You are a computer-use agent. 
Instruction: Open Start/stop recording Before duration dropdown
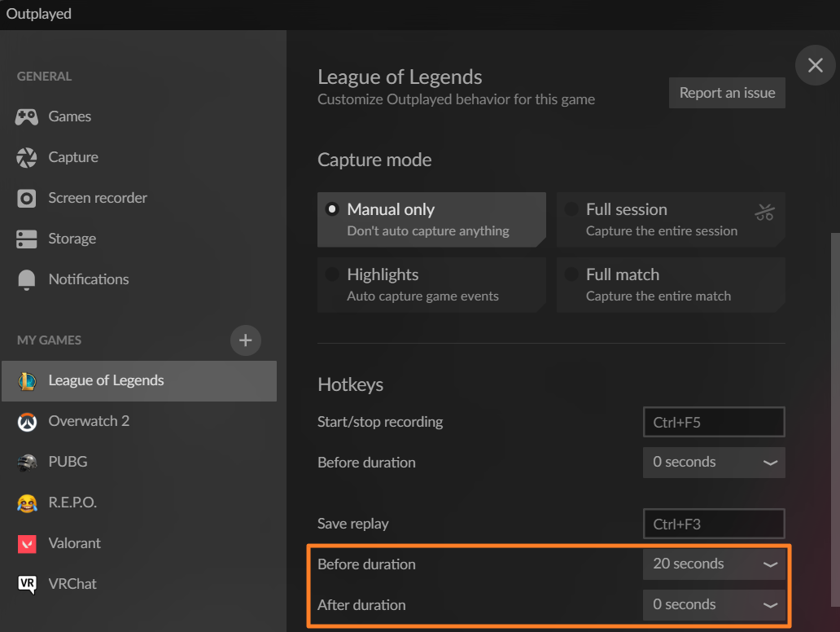tap(714, 462)
